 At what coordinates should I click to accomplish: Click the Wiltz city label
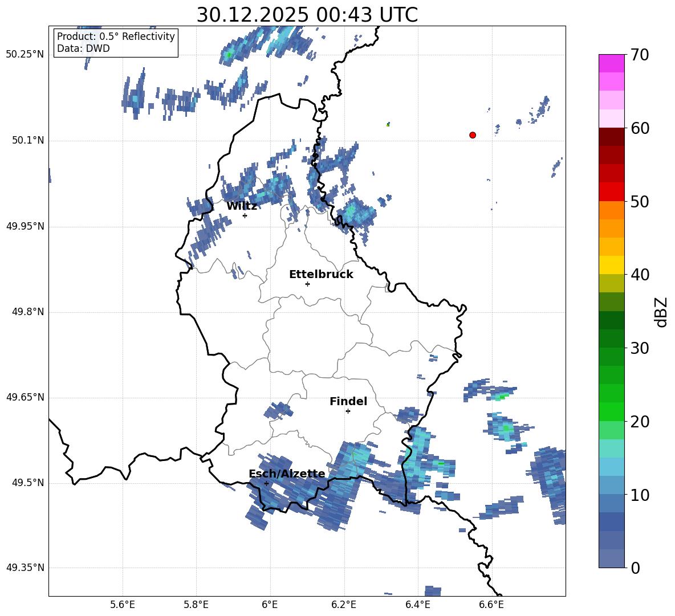click(x=242, y=206)
